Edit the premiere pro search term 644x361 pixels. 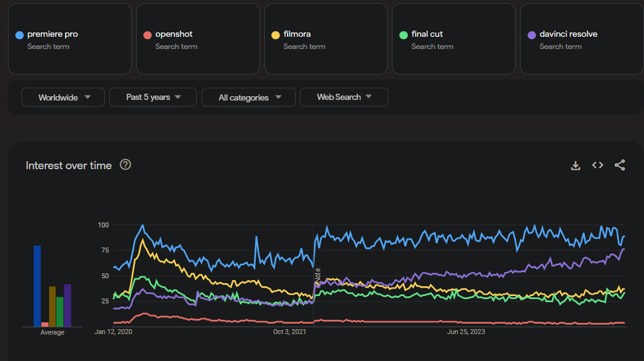click(53, 34)
